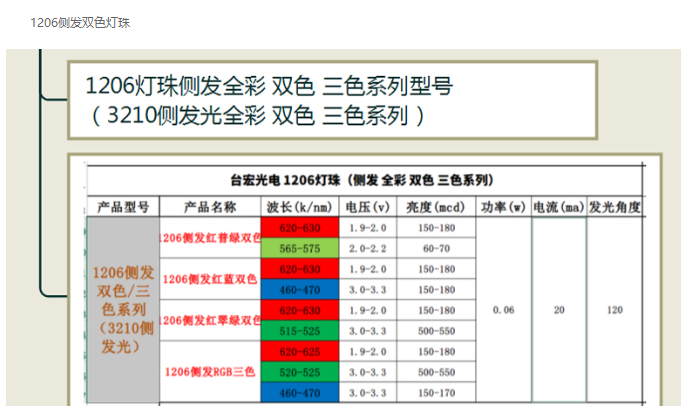Click voltage value 2.0-2.2

pos(367,248)
